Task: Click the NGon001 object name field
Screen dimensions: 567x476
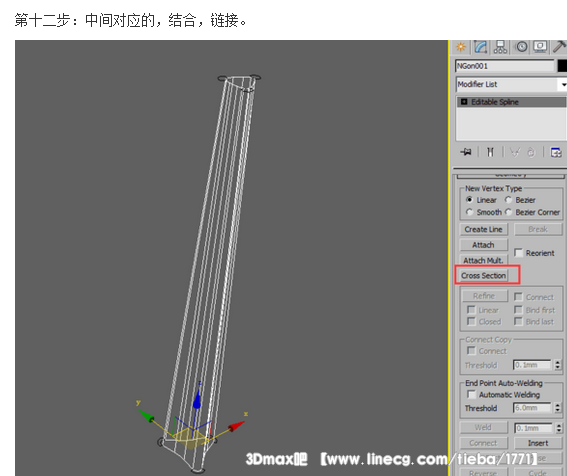Action: coord(505,66)
